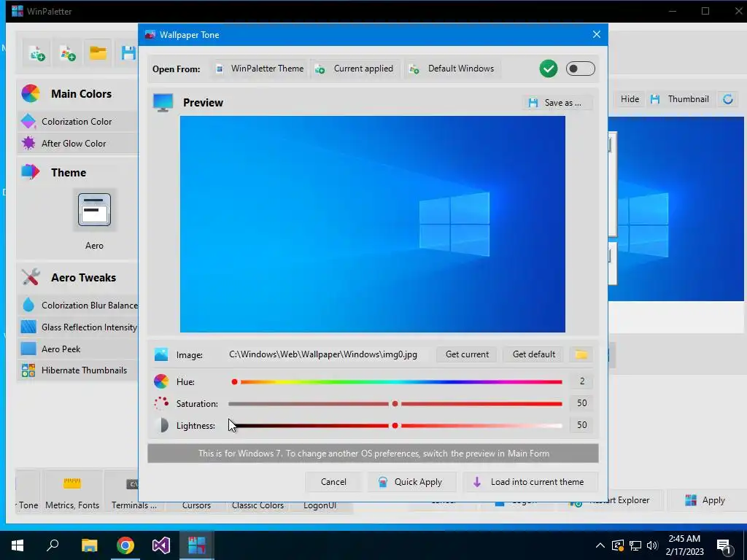Click Cancel in Wallpaper Tone dialog

333,482
